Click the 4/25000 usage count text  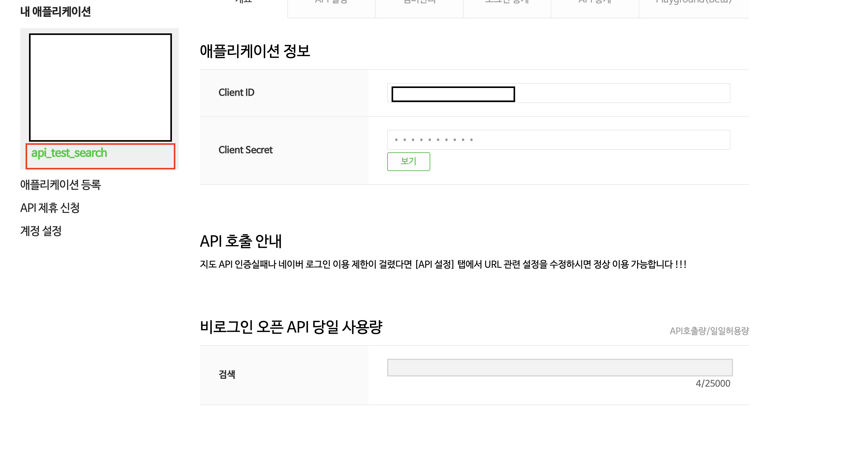[x=713, y=384]
